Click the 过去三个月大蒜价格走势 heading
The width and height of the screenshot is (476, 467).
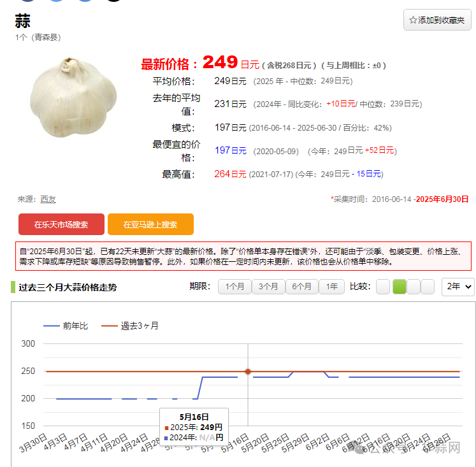coord(68,287)
